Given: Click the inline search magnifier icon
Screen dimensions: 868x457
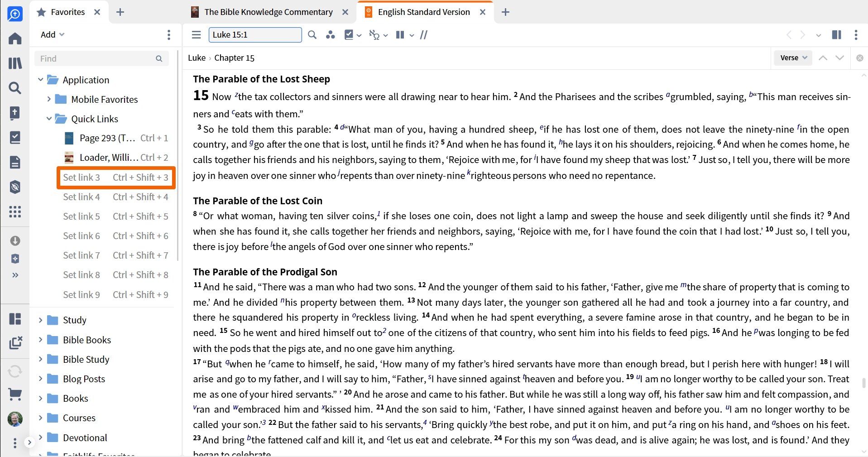Looking at the screenshot, I should [312, 35].
